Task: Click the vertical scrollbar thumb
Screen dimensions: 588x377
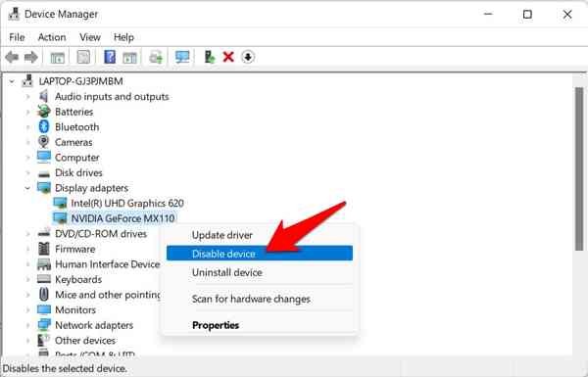Action: click(x=579, y=168)
